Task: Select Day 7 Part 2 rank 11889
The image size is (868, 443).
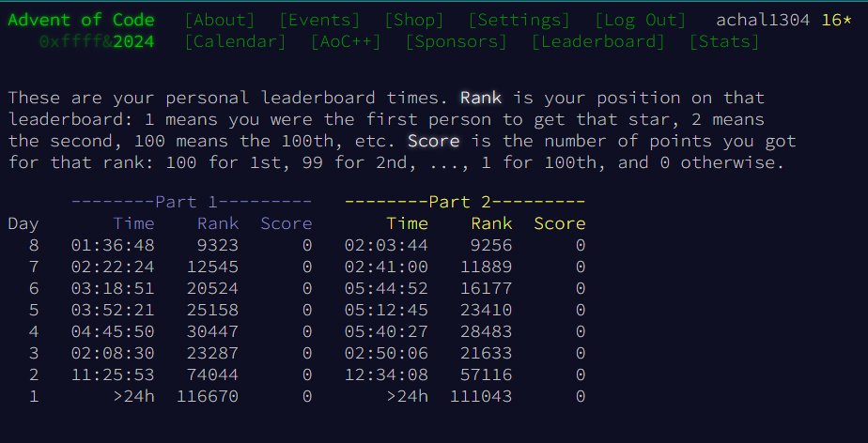Action: coord(486,267)
